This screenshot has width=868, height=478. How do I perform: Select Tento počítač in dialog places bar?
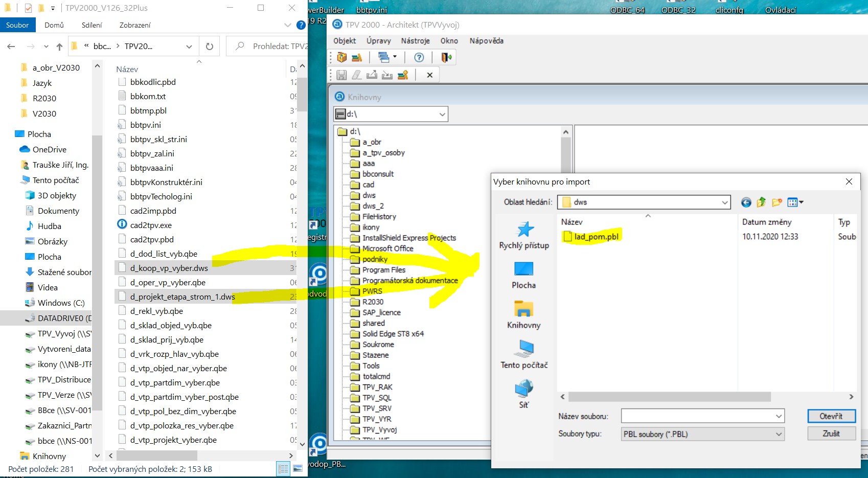click(x=524, y=354)
